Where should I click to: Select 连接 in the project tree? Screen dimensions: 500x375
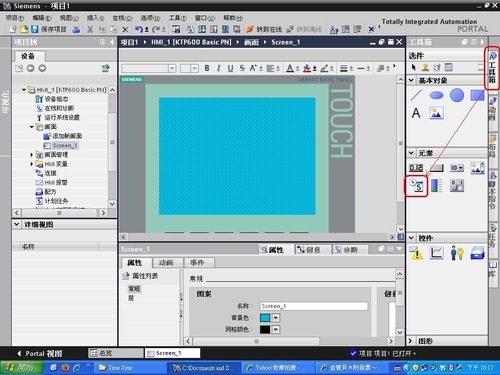pyautogui.click(x=46, y=173)
